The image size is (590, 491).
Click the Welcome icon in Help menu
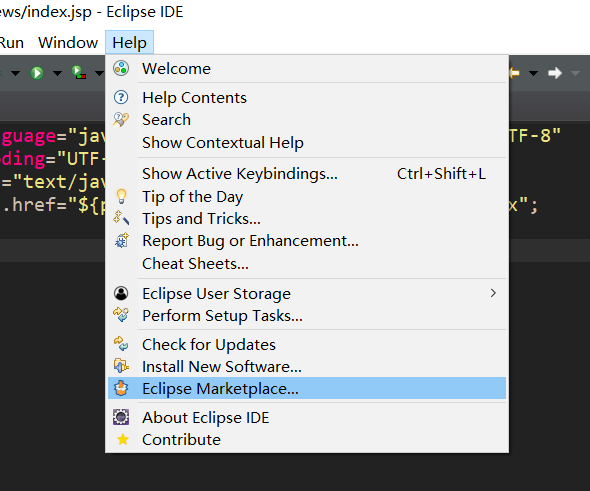[121, 68]
